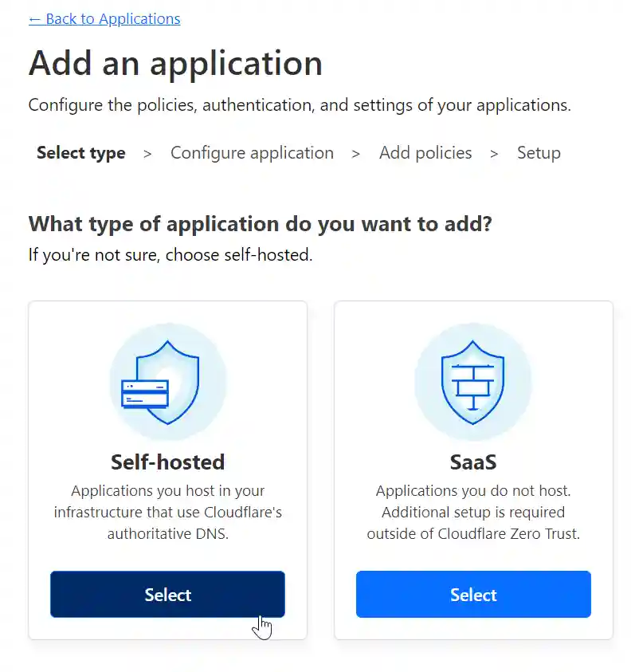Click the "Add policies" step

[x=425, y=152]
